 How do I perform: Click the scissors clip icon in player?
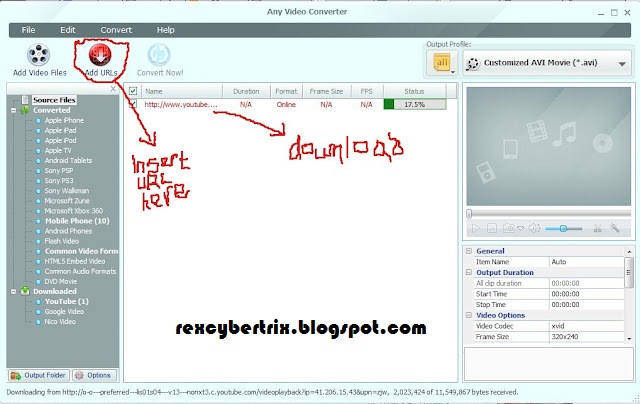click(598, 229)
